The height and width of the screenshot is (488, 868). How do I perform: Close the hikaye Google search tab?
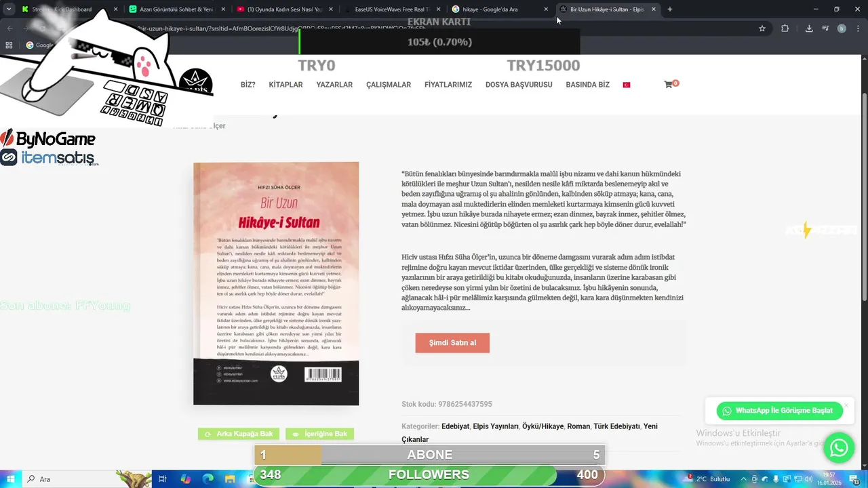[x=546, y=9]
